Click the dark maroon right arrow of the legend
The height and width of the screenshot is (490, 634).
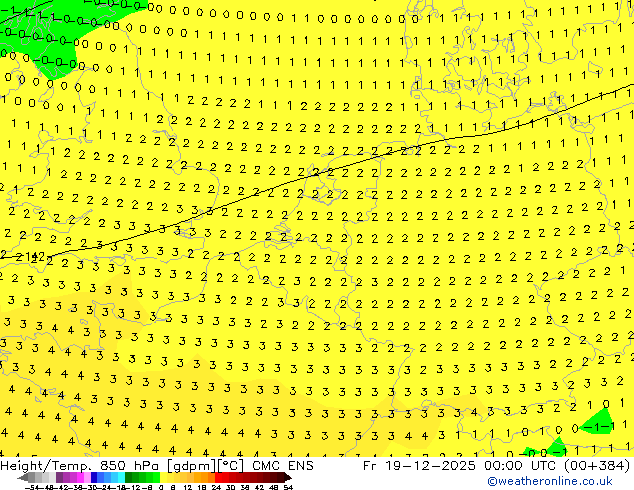click(288, 477)
